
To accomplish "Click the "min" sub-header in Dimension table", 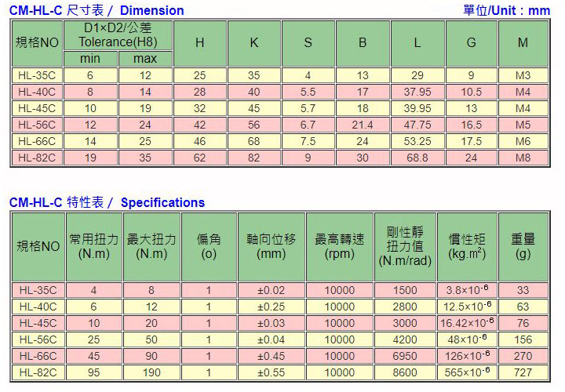I will tap(90, 59).
